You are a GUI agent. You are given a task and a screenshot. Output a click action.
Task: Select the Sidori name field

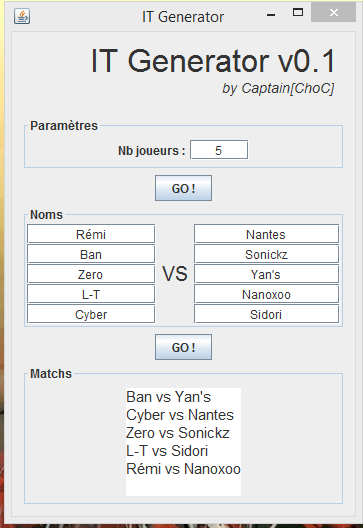[x=266, y=314]
